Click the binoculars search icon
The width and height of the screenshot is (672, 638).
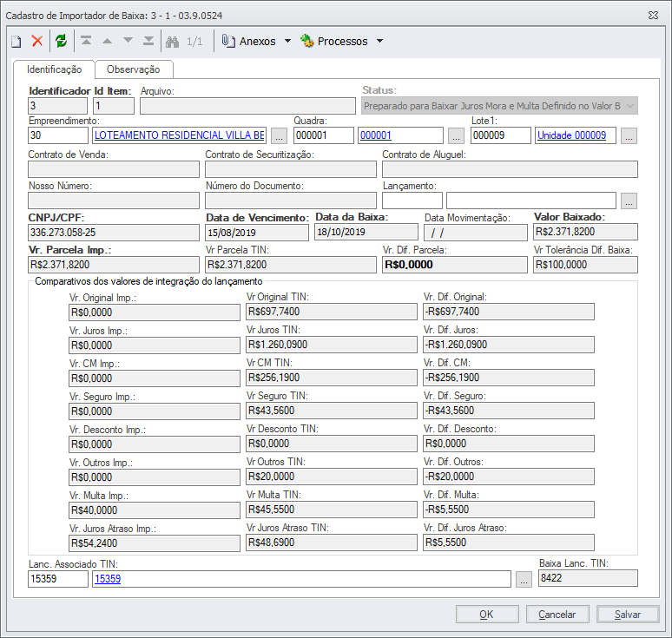(172, 42)
